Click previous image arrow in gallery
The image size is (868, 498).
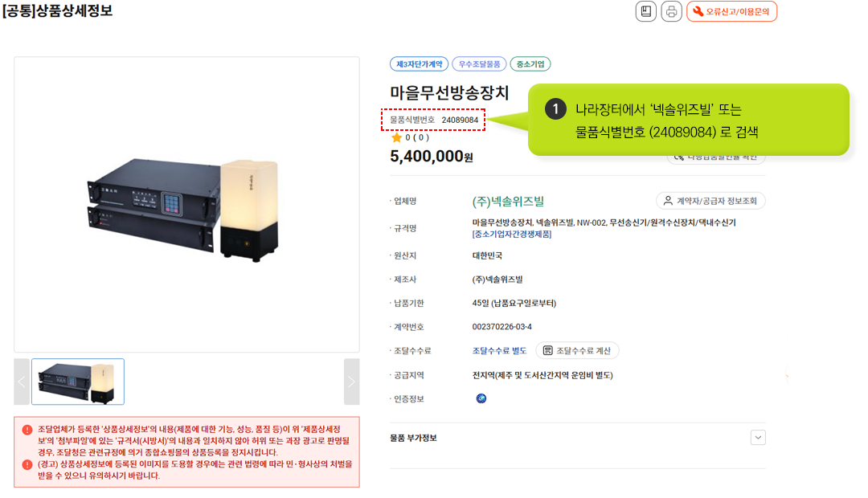coord(22,382)
